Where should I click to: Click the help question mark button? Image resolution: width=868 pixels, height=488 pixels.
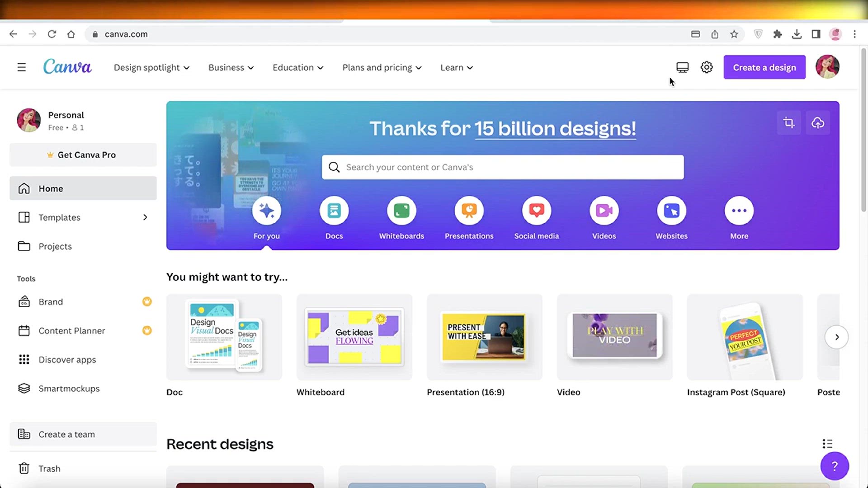[x=835, y=466]
